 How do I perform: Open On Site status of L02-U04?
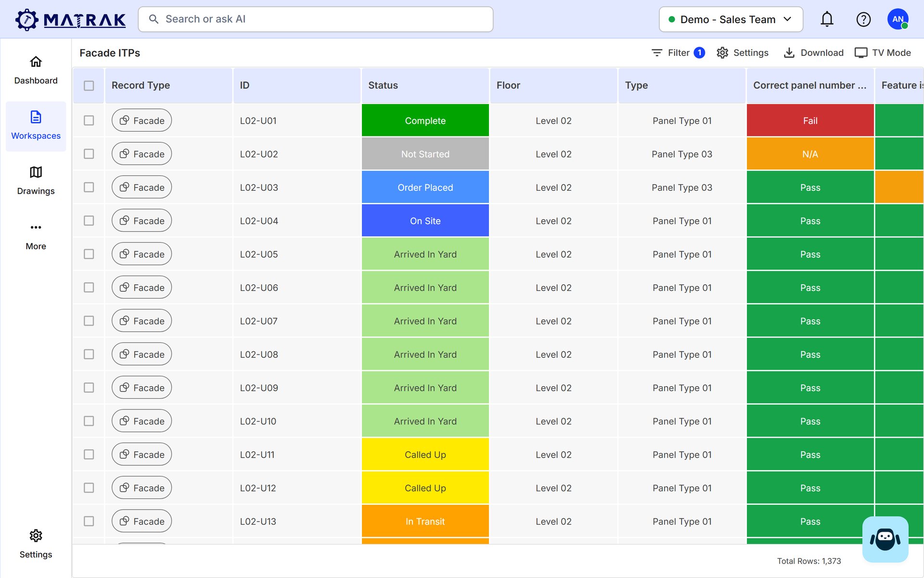425,221
